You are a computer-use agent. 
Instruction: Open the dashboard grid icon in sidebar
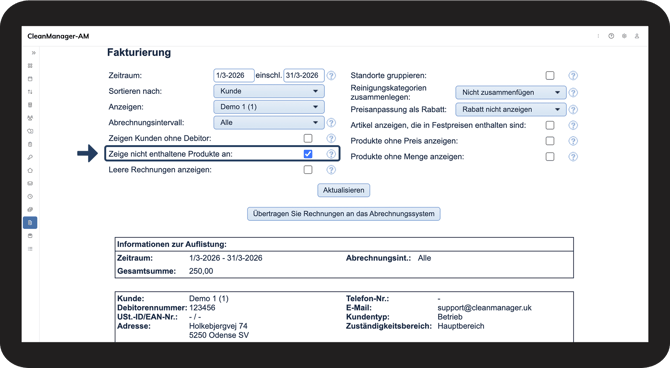[30, 66]
